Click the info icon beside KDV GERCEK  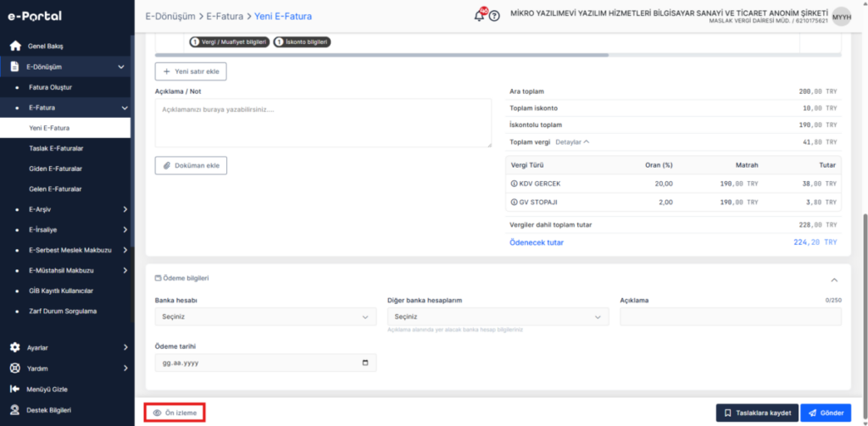click(x=513, y=183)
